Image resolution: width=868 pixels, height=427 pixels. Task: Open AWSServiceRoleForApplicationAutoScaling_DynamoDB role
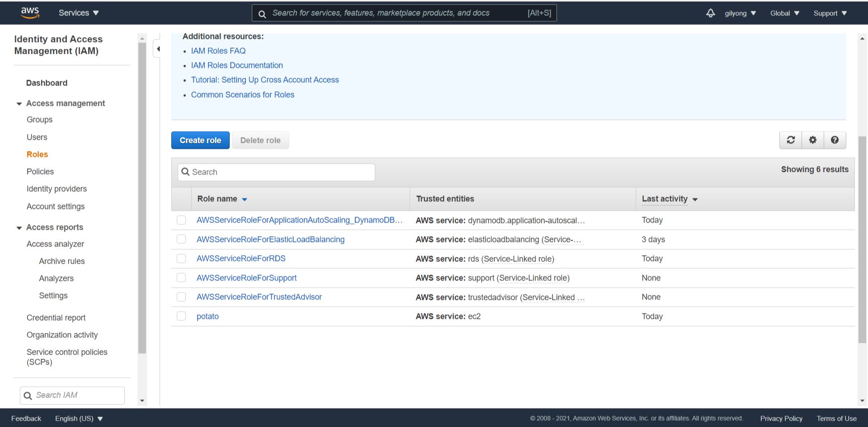(x=299, y=220)
